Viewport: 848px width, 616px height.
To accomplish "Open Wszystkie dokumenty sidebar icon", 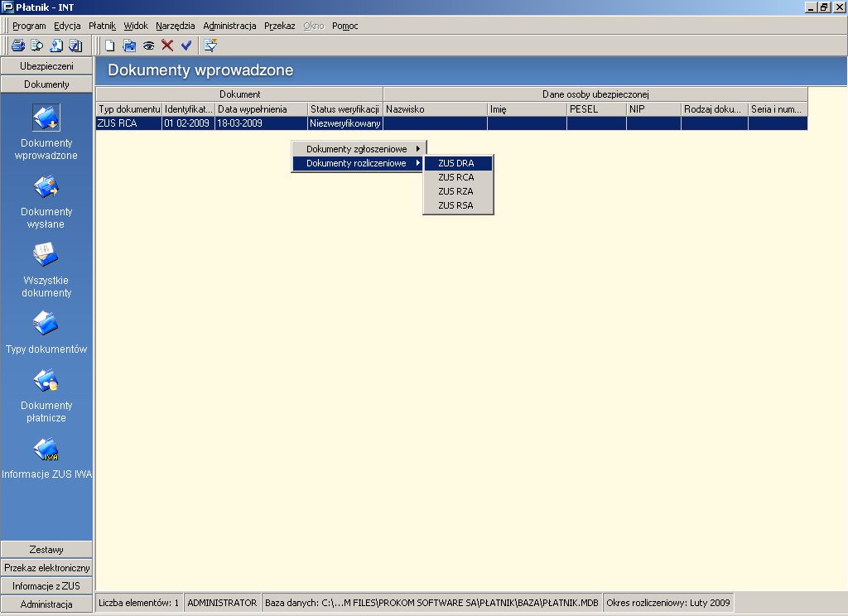I will tap(46, 255).
